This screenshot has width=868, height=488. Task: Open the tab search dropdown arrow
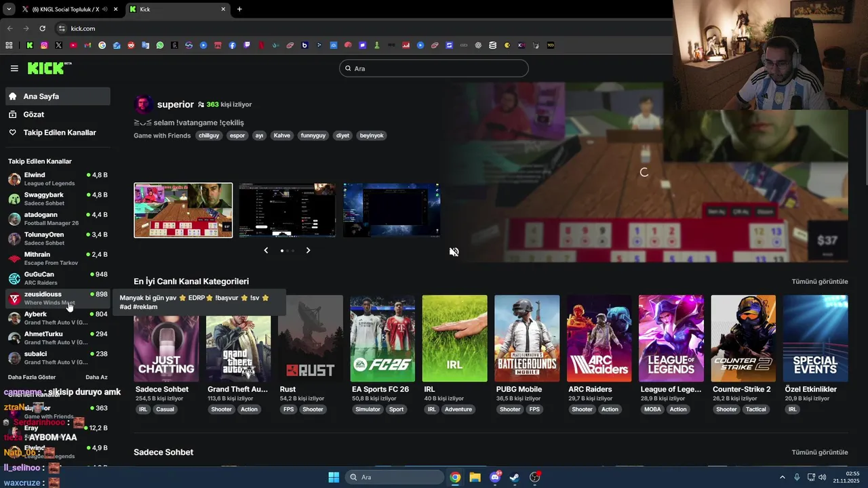pyautogui.click(x=9, y=9)
